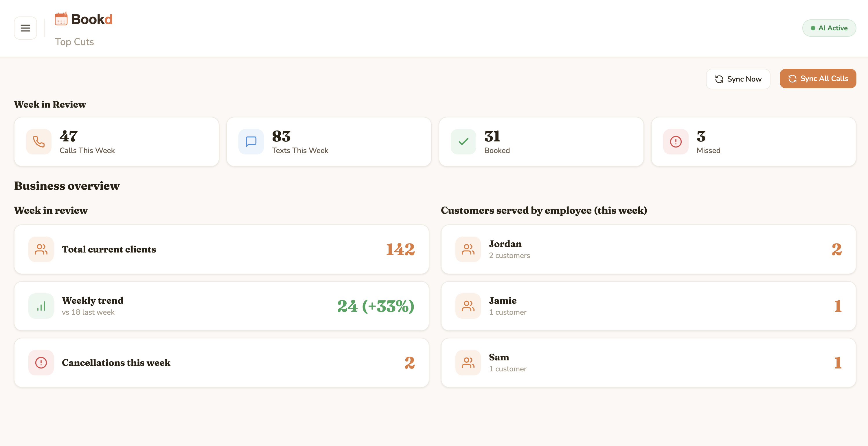
Task: Open the hamburger menu
Action: [x=25, y=28]
